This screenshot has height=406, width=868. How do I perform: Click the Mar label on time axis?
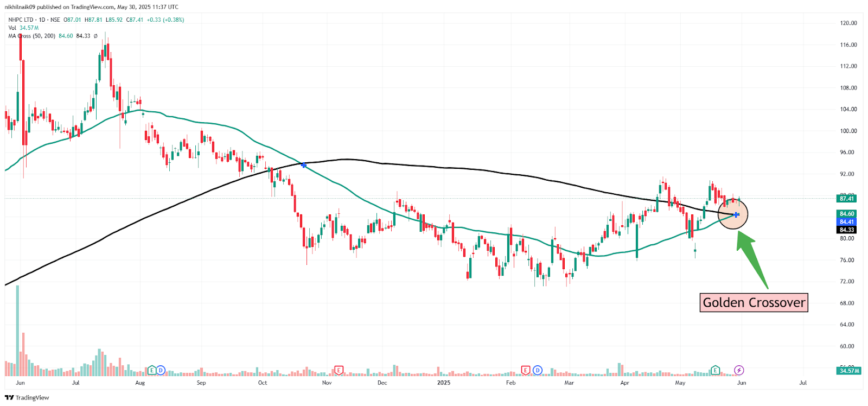pyautogui.click(x=569, y=383)
